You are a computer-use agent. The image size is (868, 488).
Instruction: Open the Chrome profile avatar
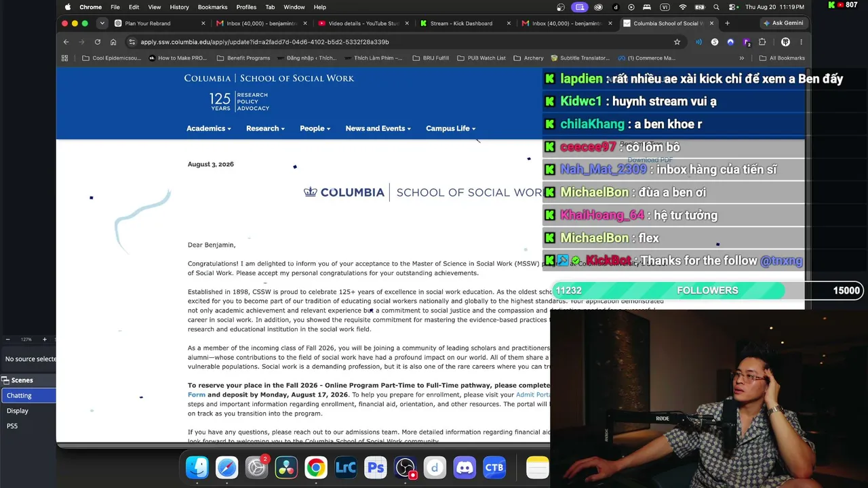tap(786, 42)
